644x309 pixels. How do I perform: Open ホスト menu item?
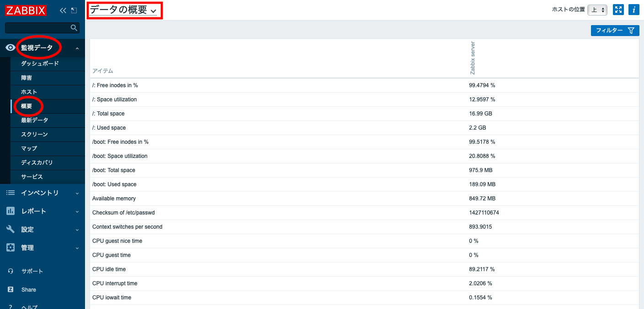[29, 92]
